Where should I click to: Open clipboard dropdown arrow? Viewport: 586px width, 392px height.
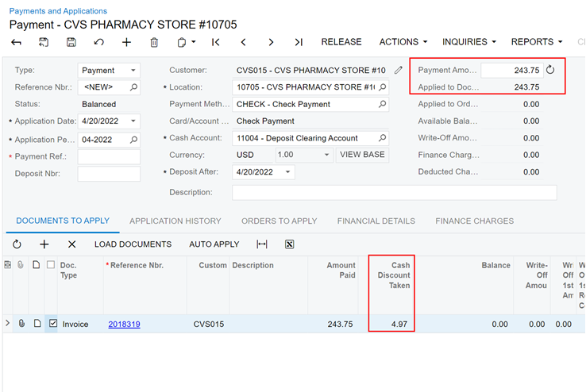click(194, 42)
